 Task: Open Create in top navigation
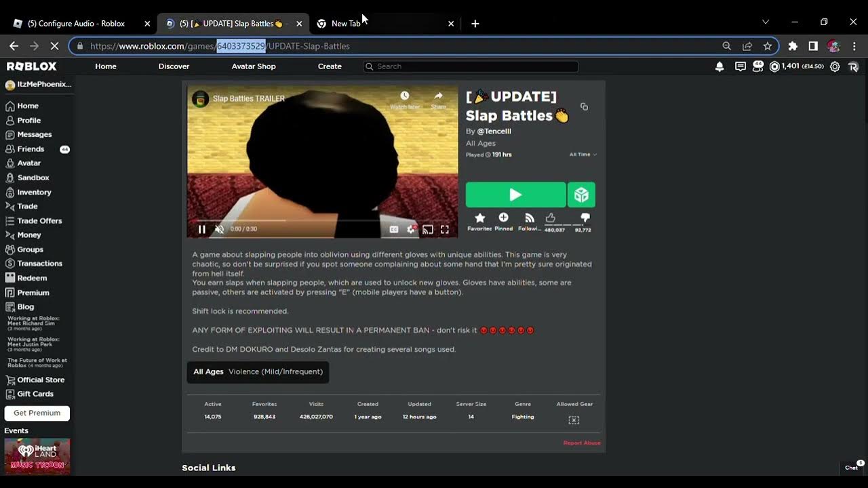(330, 66)
